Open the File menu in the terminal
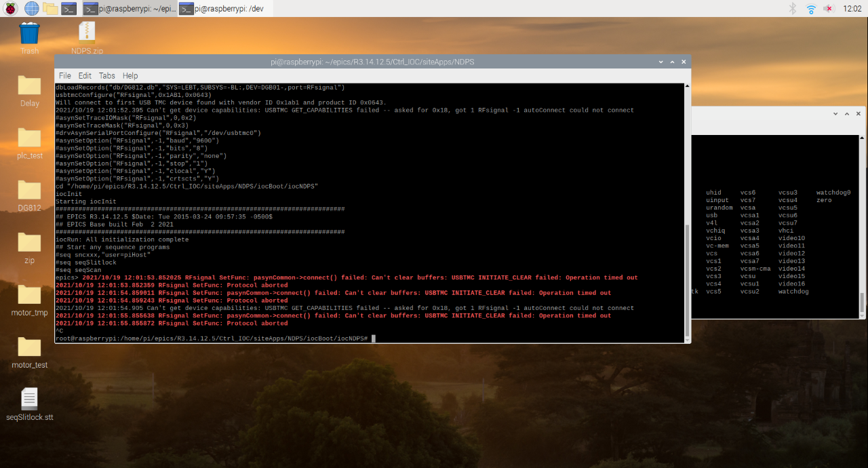This screenshot has width=868, height=468. click(x=64, y=76)
